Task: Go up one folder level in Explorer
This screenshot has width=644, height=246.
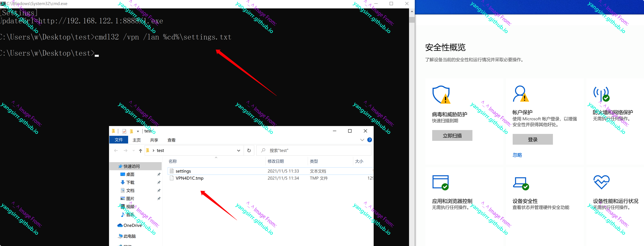Action: click(141, 151)
